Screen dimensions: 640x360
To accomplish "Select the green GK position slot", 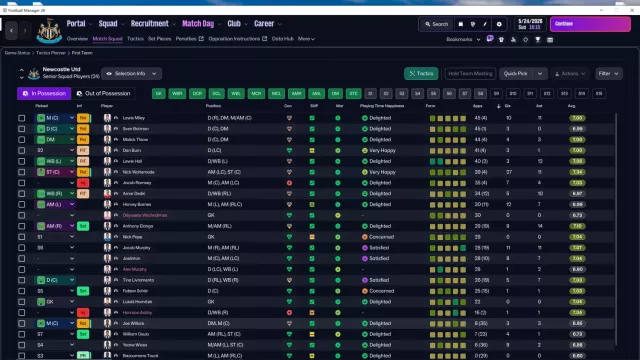I will [x=158, y=93].
